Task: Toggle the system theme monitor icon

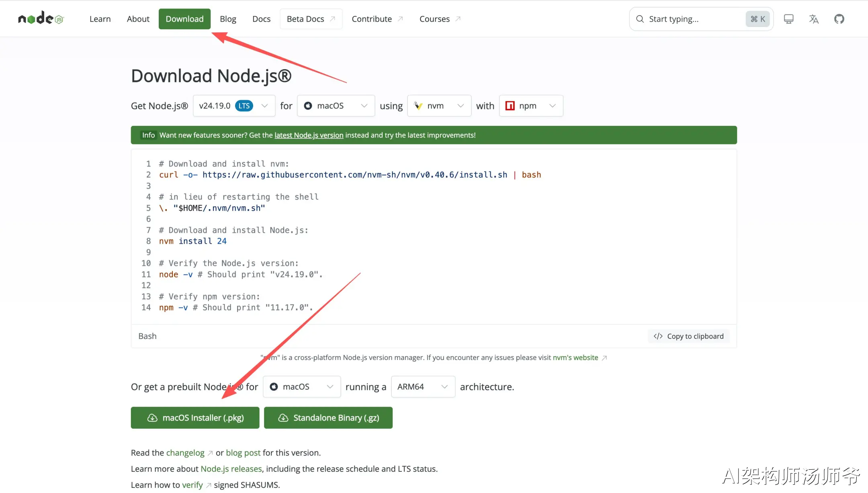Action: (788, 19)
